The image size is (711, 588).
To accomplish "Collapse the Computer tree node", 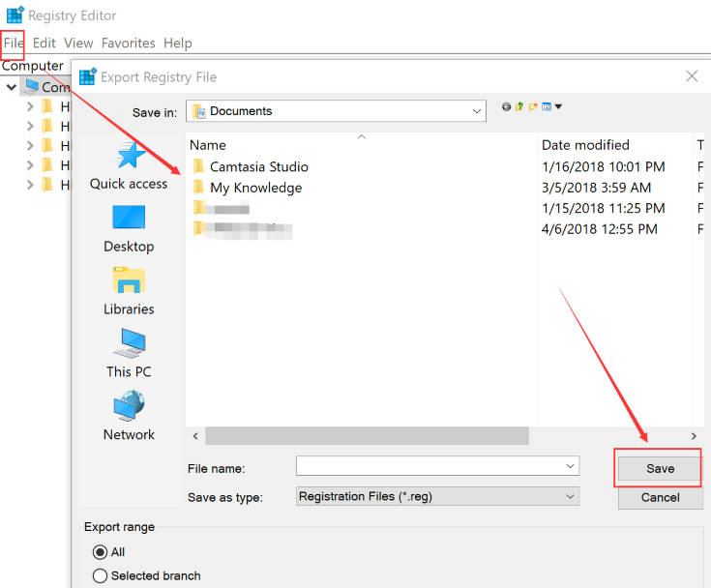I will pyautogui.click(x=11, y=87).
